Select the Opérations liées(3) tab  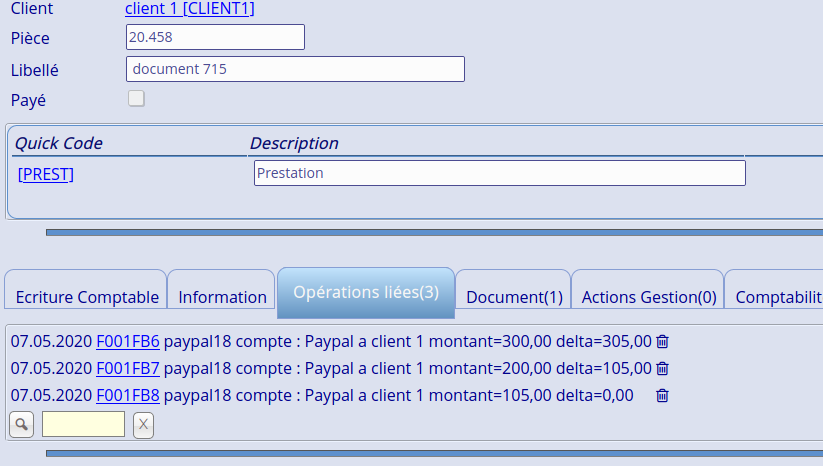tap(366, 293)
